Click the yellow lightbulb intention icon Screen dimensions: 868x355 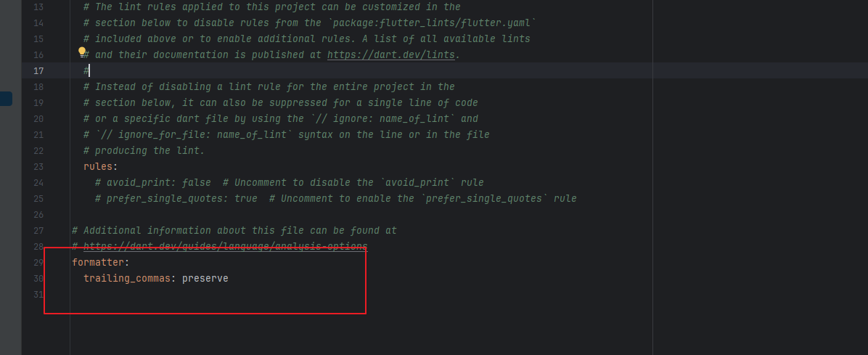82,52
